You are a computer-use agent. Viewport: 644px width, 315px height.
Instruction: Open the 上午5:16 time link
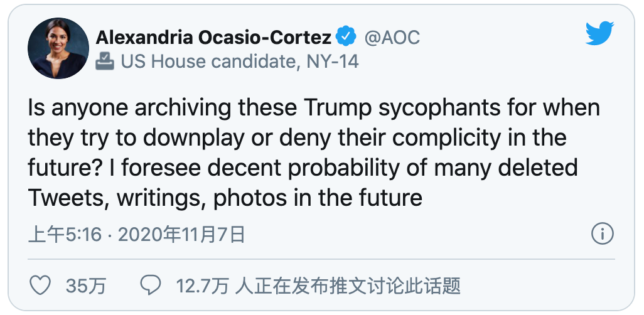(65, 235)
